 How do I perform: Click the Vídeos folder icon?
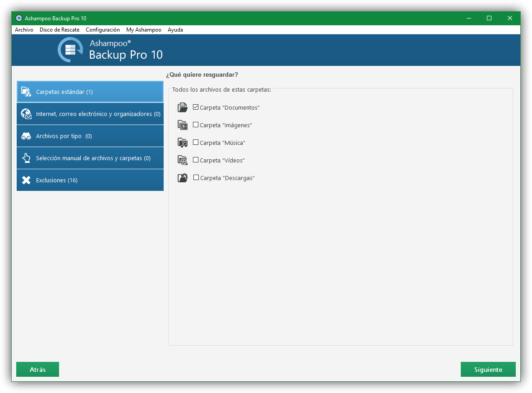183,160
